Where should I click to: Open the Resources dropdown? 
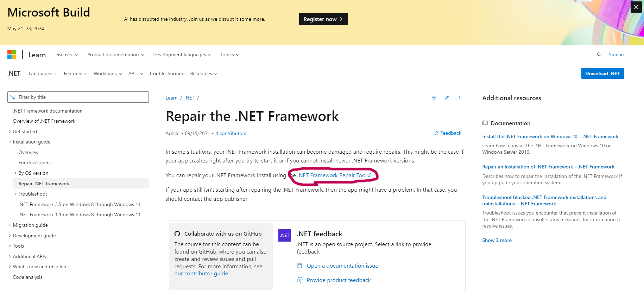click(204, 73)
